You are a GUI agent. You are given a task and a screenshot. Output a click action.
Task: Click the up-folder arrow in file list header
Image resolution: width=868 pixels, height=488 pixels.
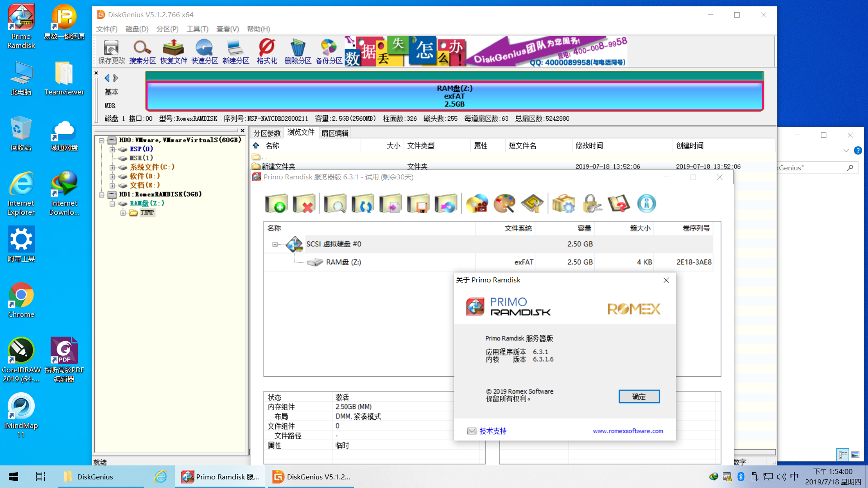pos(256,145)
